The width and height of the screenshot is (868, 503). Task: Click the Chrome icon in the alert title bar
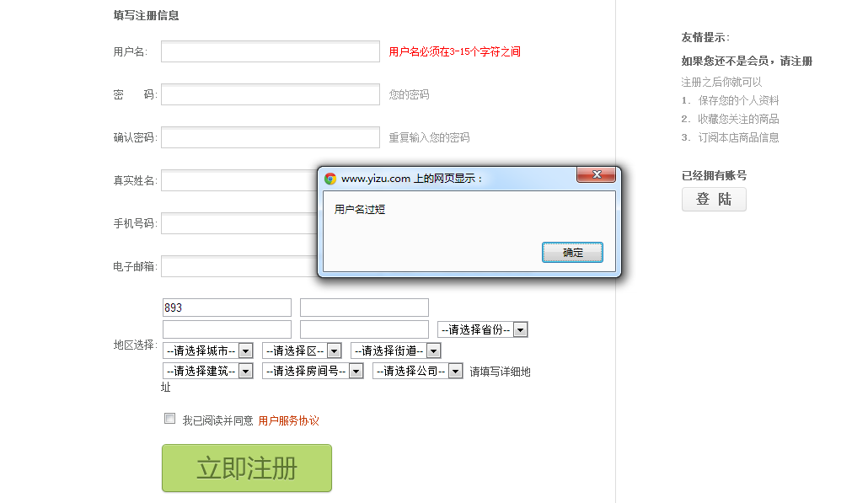pos(330,178)
